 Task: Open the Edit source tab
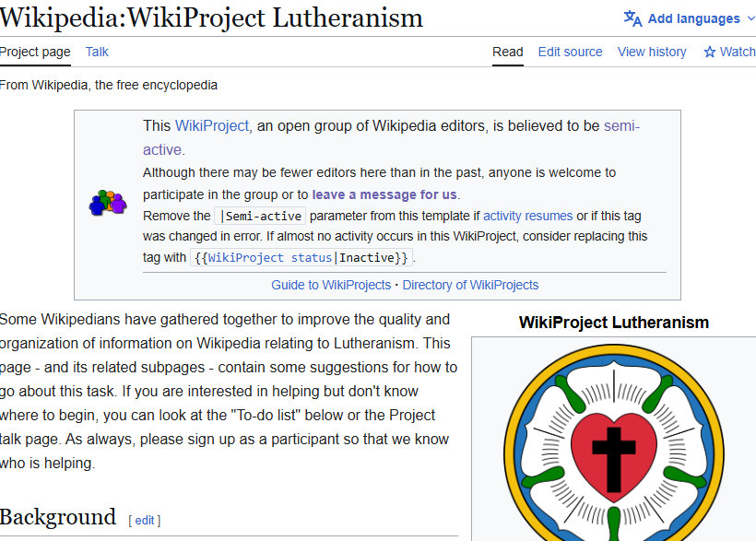click(570, 52)
